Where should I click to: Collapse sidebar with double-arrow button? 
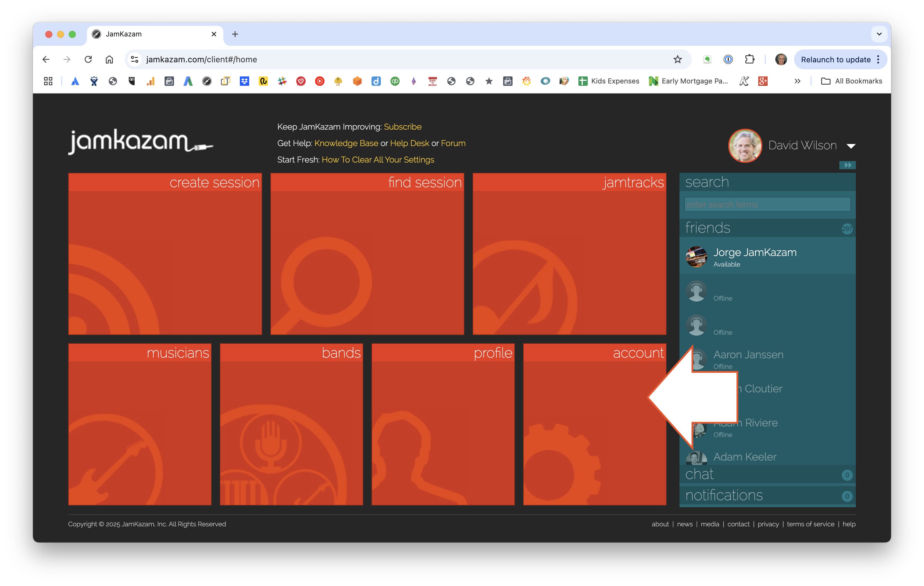(x=847, y=165)
